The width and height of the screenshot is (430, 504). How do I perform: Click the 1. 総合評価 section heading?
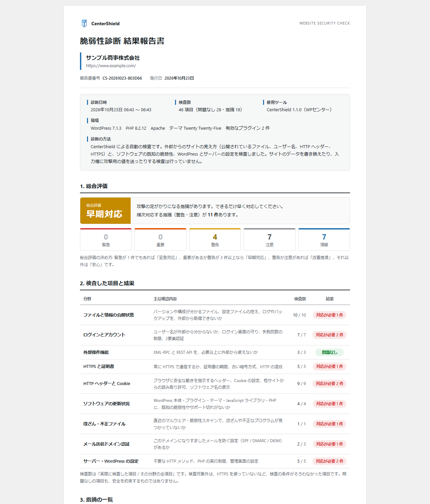[94, 186]
